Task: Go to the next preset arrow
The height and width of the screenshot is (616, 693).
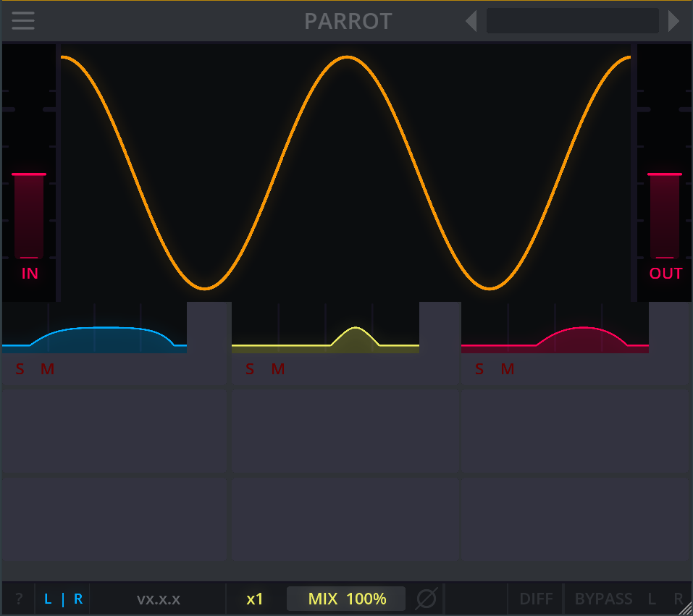Action: tap(673, 21)
